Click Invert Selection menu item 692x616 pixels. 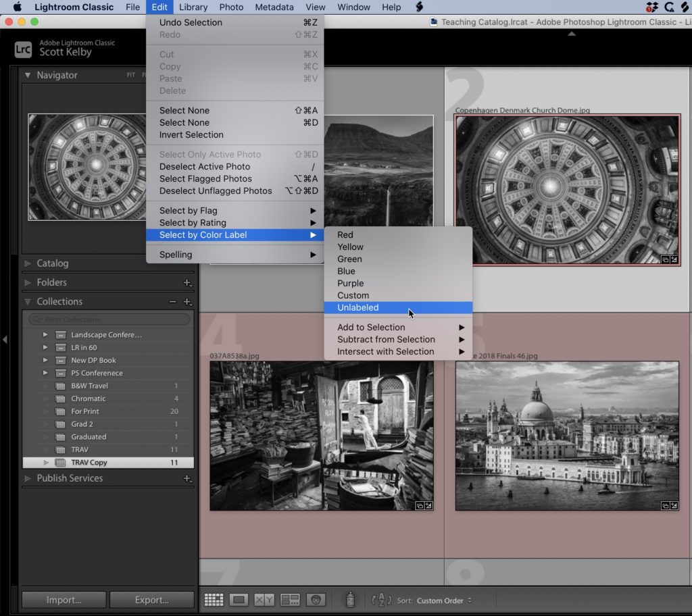(234, 134)
